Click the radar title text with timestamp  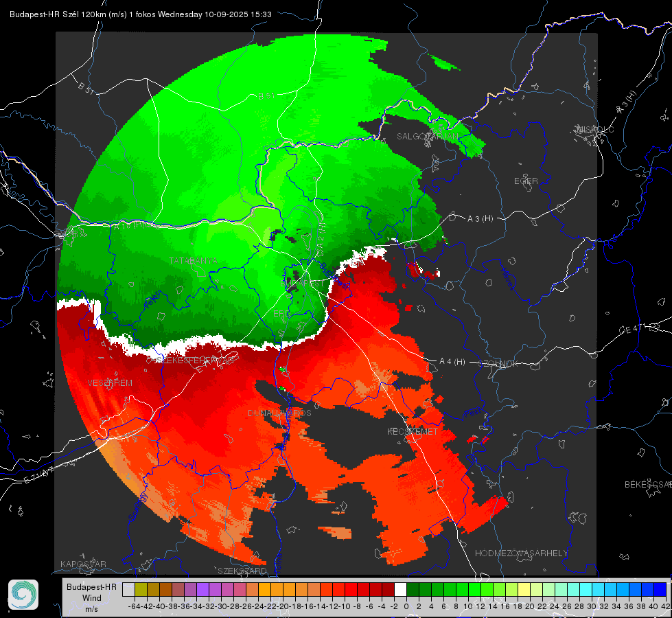[141, 14]
